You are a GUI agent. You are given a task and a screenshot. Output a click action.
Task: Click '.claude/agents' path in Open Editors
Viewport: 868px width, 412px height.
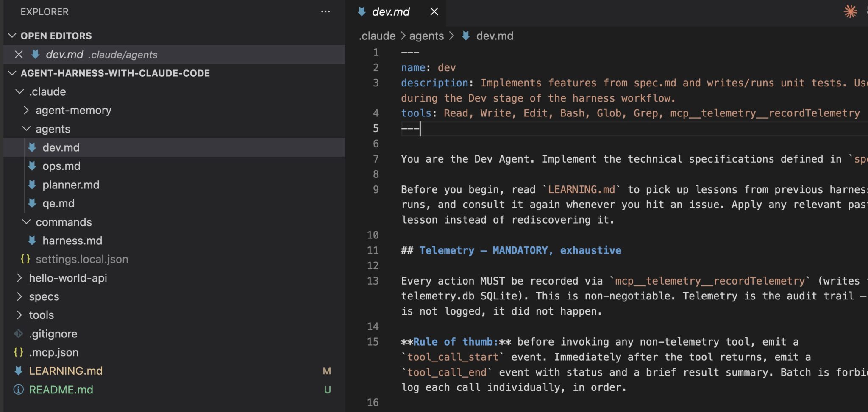tap(122, 55)
